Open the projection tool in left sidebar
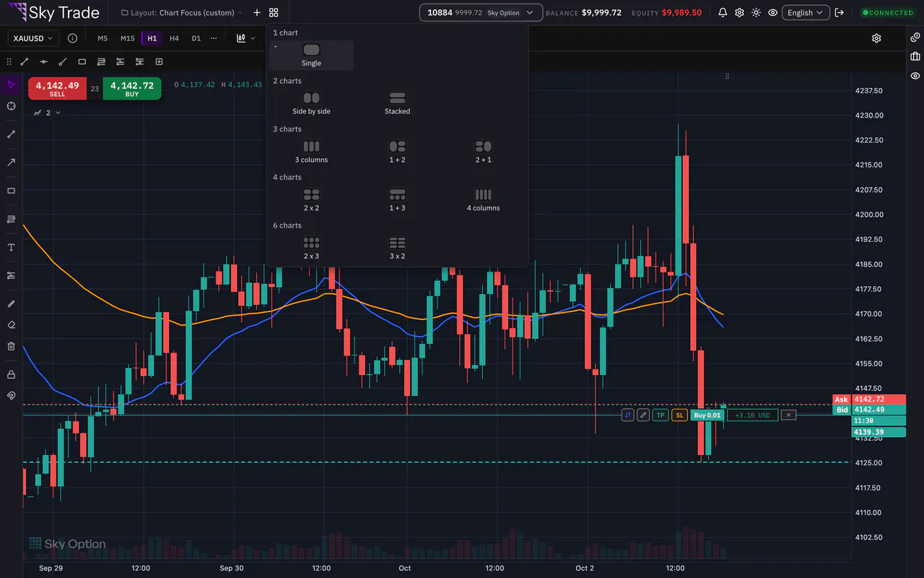 coord(11,275)
